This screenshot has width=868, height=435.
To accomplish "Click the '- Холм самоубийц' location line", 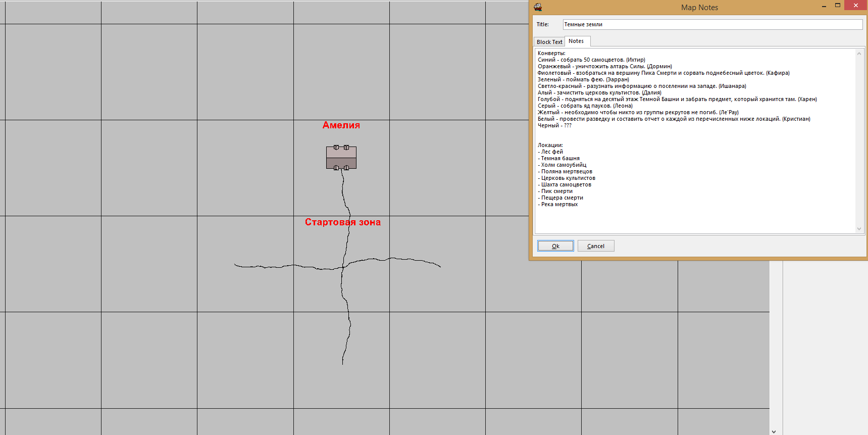I will point(562,165).
